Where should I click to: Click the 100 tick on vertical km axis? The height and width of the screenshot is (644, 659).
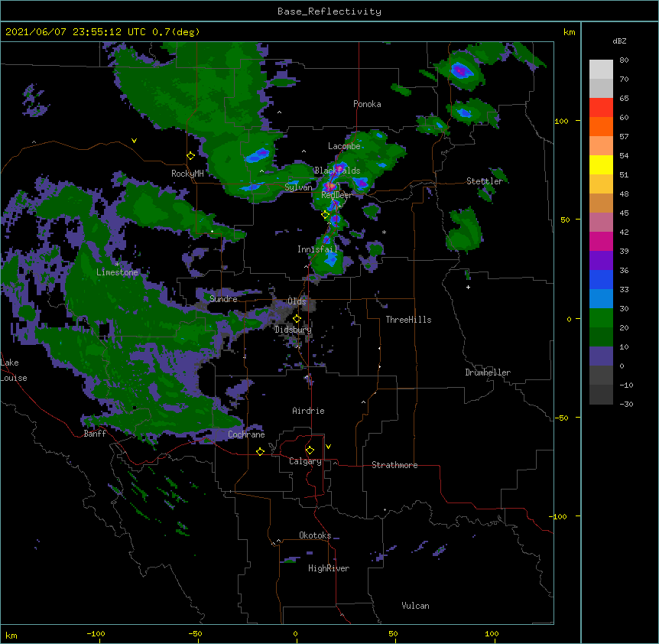coord(561,121)
